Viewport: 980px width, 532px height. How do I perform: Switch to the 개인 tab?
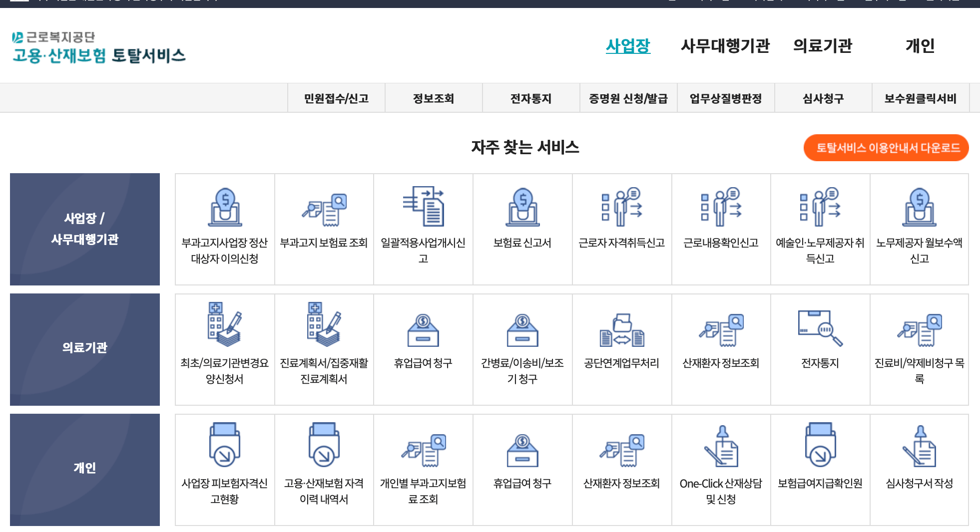pos(920,46)
